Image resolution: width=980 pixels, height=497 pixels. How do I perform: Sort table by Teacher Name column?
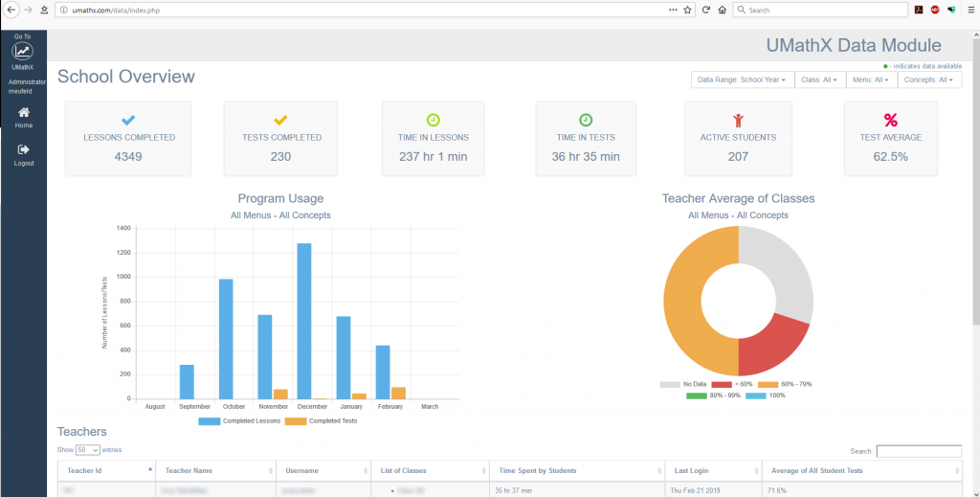tap(215, 471)
